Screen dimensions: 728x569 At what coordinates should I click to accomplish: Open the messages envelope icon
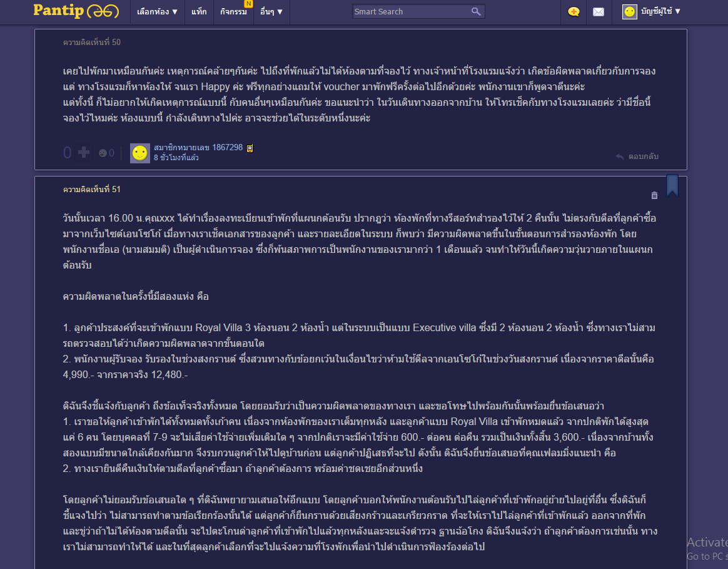(x=599, y=12)
